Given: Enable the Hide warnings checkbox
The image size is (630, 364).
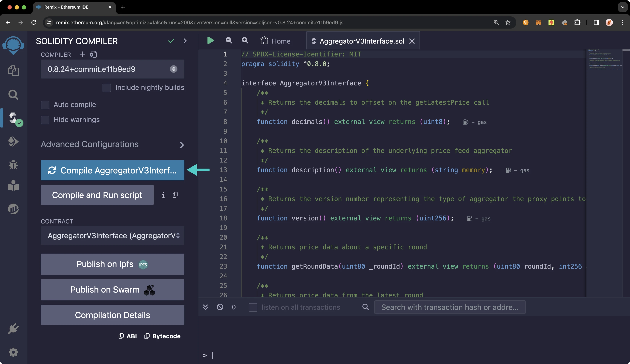Looking at the screenshot, I should pyautogui.click(x=45, y=120).
